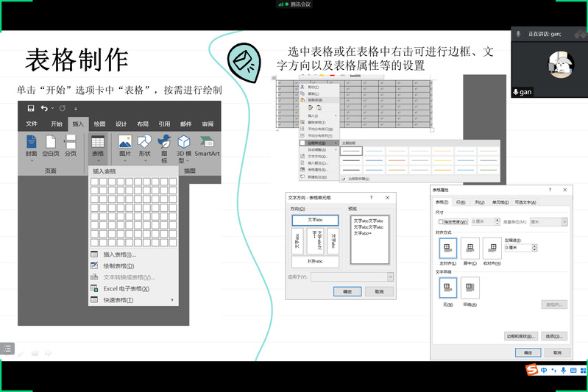Switch to the 插入 ribbon tab
Viewport: 588px width, 392px height.
tap(78, 124)
